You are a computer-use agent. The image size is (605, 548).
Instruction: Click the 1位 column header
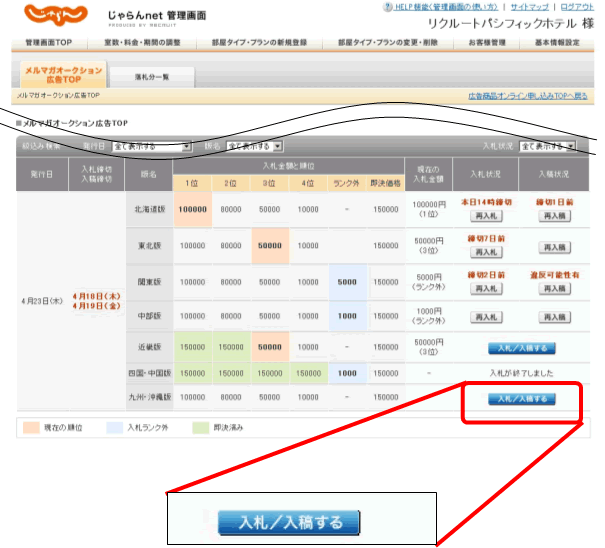[192, 183]
